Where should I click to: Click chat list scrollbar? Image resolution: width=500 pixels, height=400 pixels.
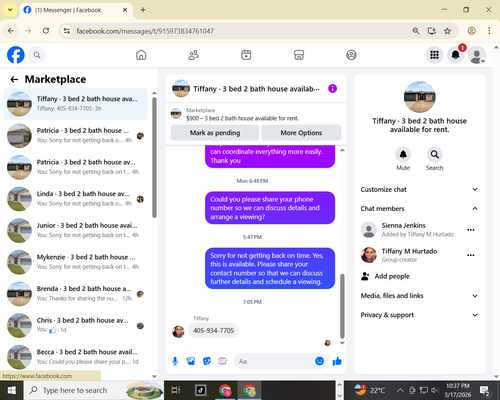coord(154,157)
